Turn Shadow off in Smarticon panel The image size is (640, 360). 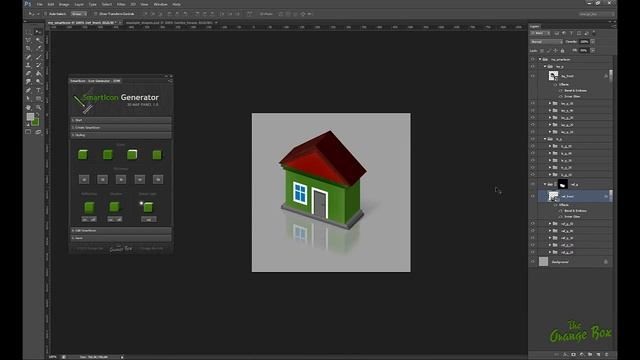coord(118,219)
